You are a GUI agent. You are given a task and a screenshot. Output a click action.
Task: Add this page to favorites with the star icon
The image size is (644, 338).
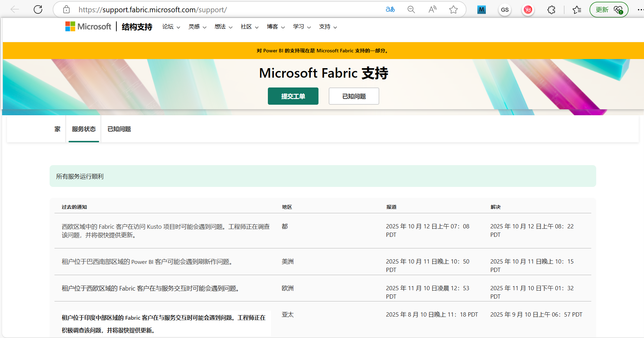coord(453,9)
